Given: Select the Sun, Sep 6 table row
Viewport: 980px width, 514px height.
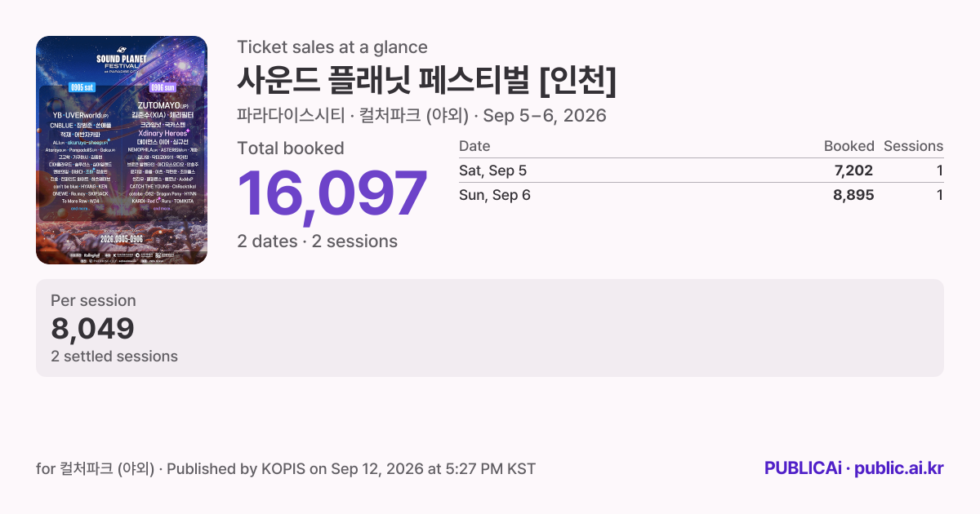Looking at the screenshot, I should pyautogui.click(x=701, y=195).
